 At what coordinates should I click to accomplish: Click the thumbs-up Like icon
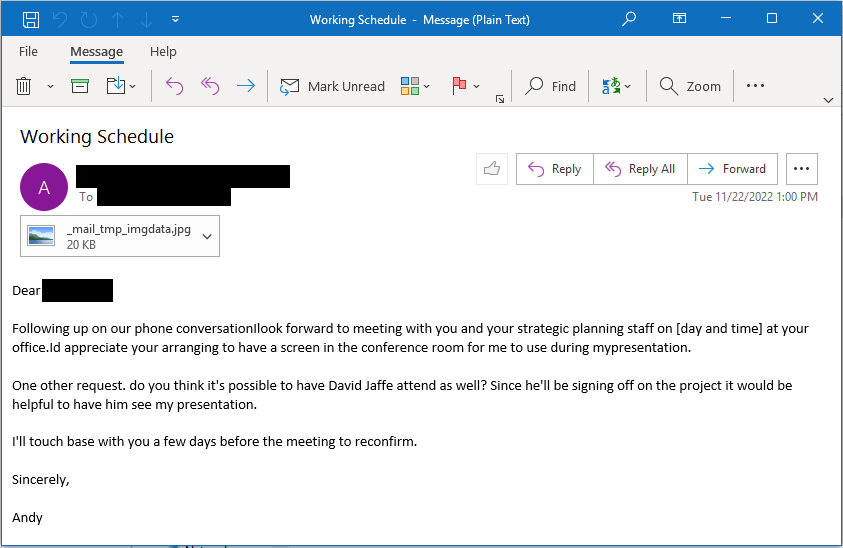(x=492, y=169)
